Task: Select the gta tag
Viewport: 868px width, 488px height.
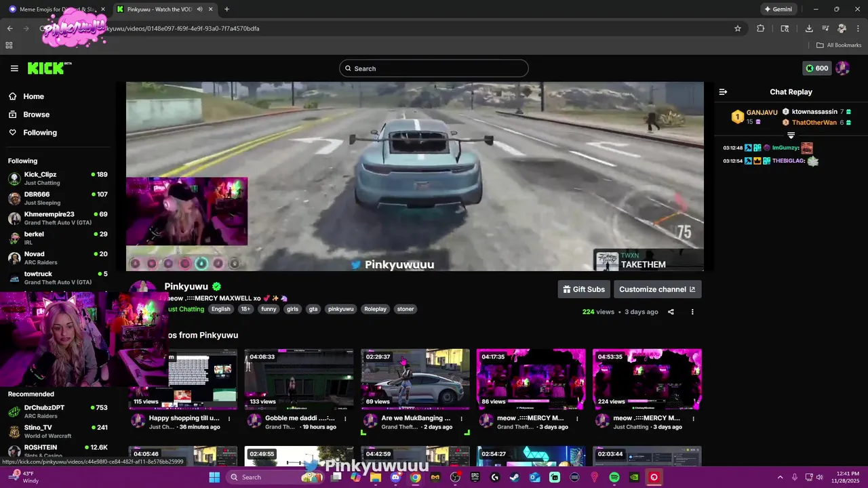Action: tap(313, 309)
